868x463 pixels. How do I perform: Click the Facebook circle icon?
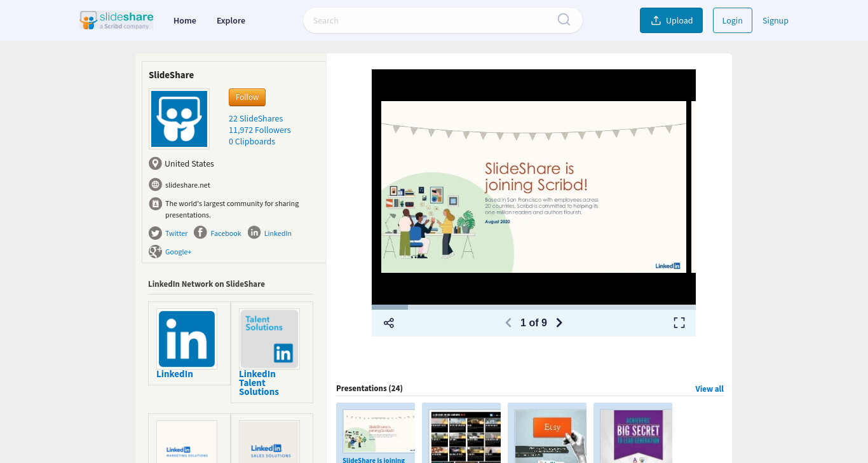click(200, 233)
